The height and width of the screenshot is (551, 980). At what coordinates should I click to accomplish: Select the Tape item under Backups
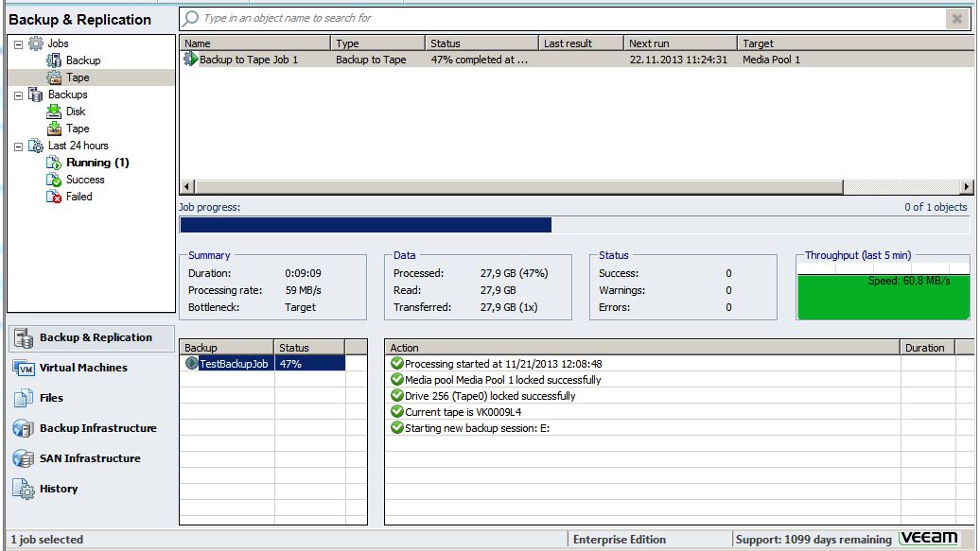pos(78,129)
